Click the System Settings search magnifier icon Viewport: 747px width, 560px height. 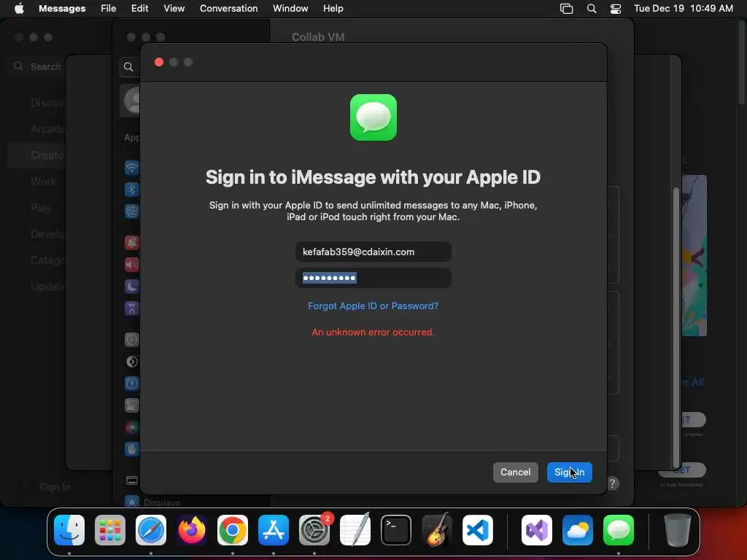128,67
